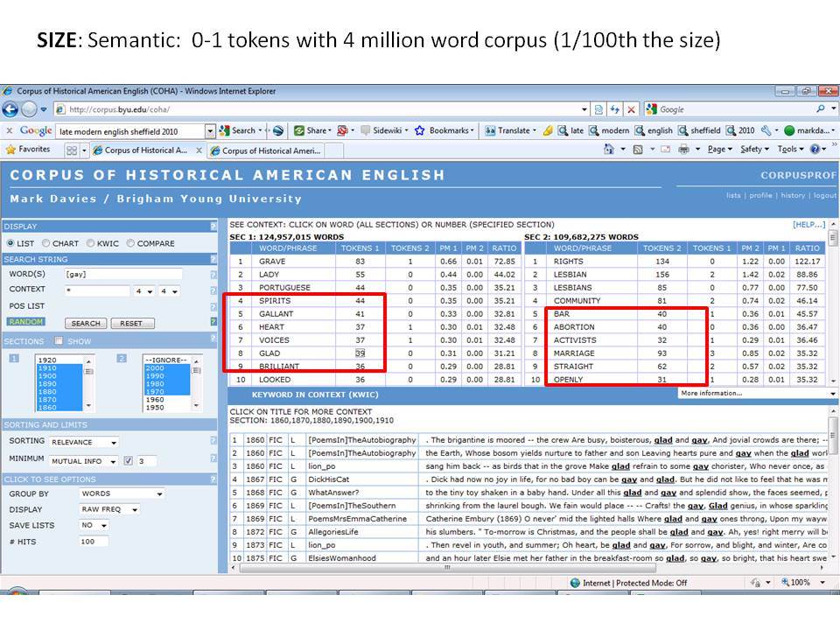
Task: Click the horizontal scrollbar under the KWIC results
Action: click(448, 568)
